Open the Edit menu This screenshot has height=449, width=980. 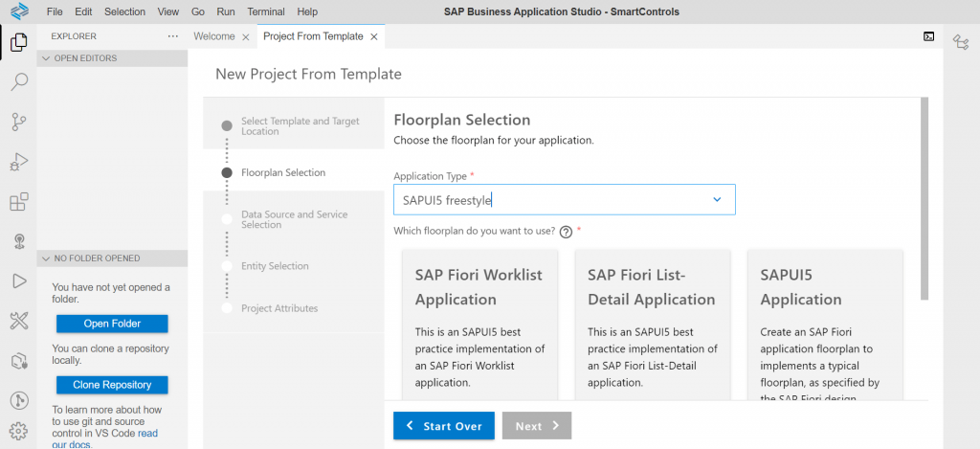click(83, 11)
